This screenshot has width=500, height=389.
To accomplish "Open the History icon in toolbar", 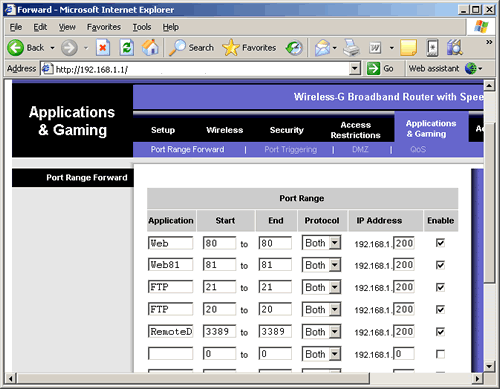I will [294, 48].
